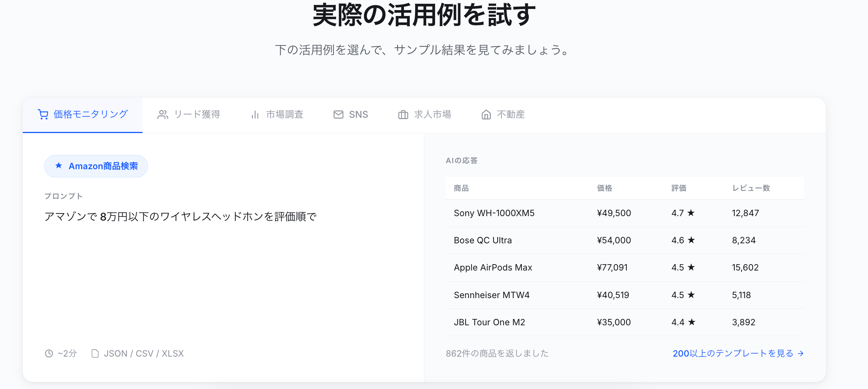Click the レビュー数 column header

pyautogui.click(x=751, y=188)
